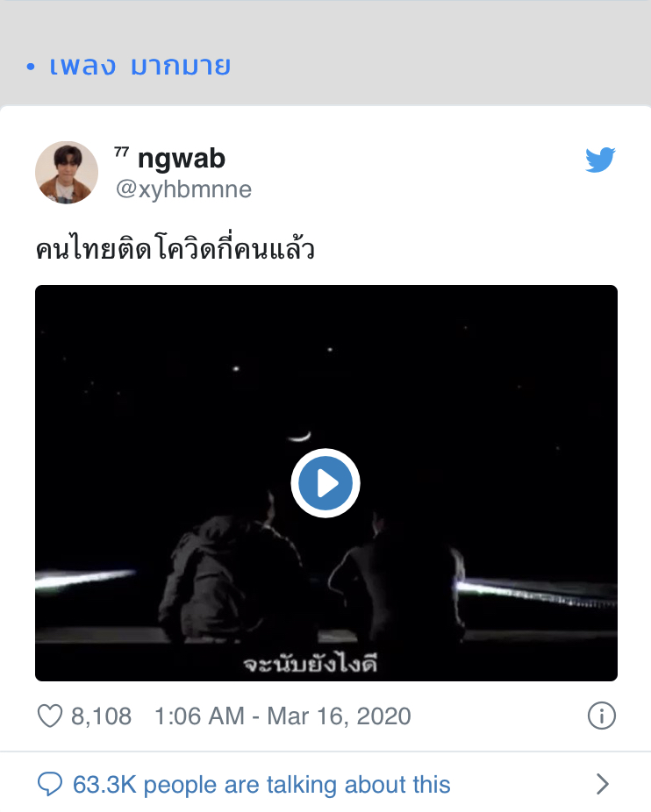The width and height of the screenshot is (651, 812).
Task: Click the blue bullet before เพลง มากมาย
Action: [31, 67]
